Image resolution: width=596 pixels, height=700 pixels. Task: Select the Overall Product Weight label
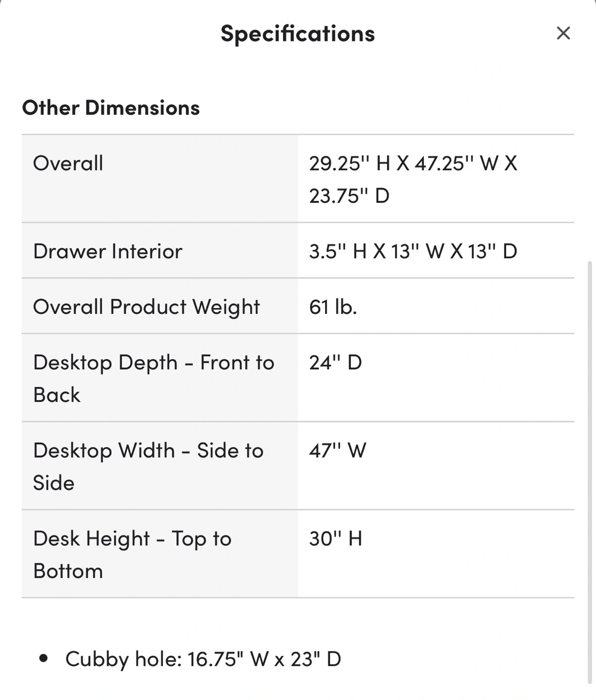[146, 307]
